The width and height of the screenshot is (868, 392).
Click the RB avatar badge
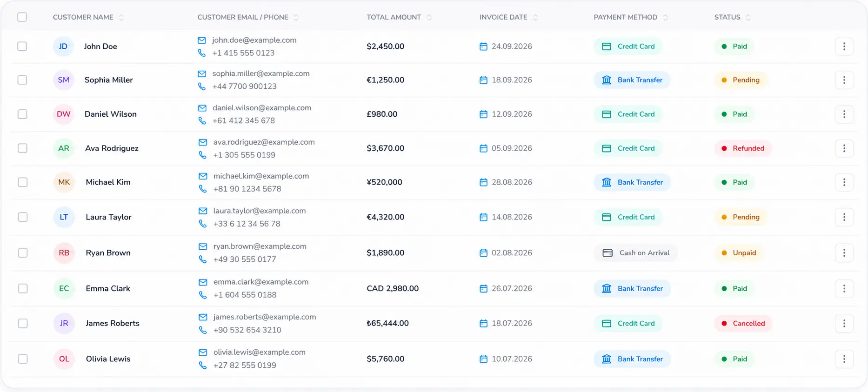click(64, 253)
